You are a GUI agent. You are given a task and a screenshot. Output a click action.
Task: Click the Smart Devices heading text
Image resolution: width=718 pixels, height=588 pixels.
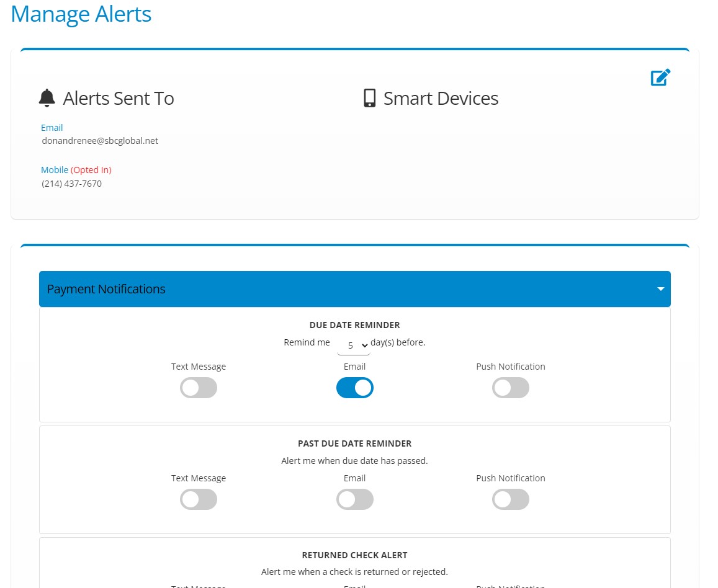pos(441,98)
